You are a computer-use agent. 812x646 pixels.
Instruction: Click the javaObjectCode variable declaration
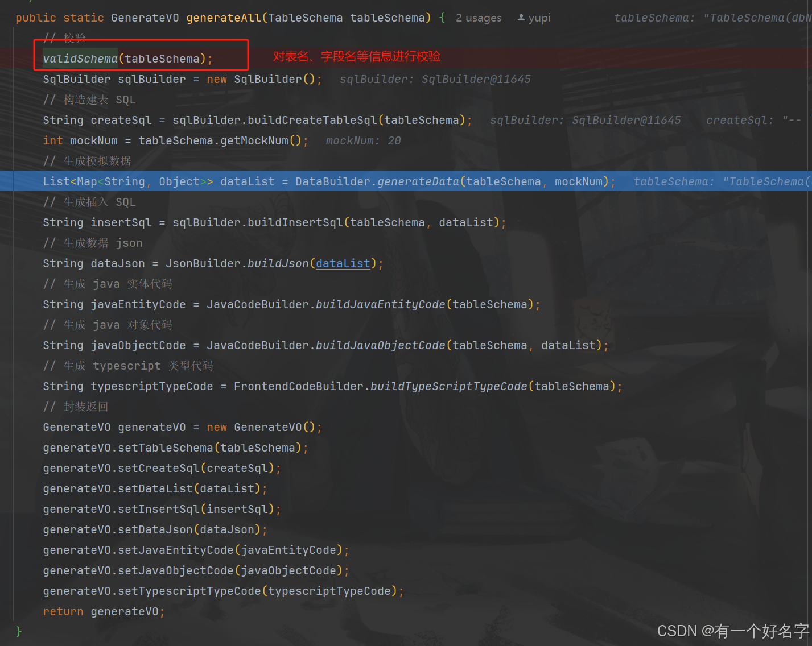tap(138, 345)
